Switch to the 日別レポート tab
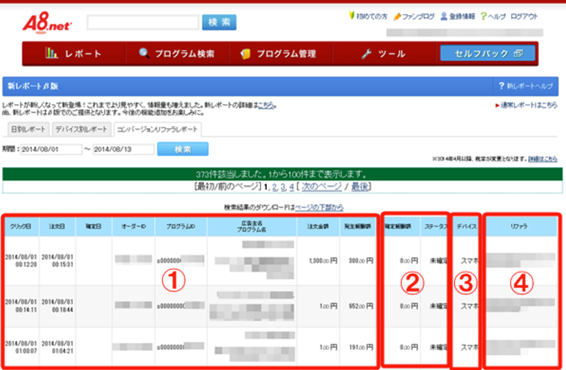This screenshot has width=566, height=370. [28, 129]
